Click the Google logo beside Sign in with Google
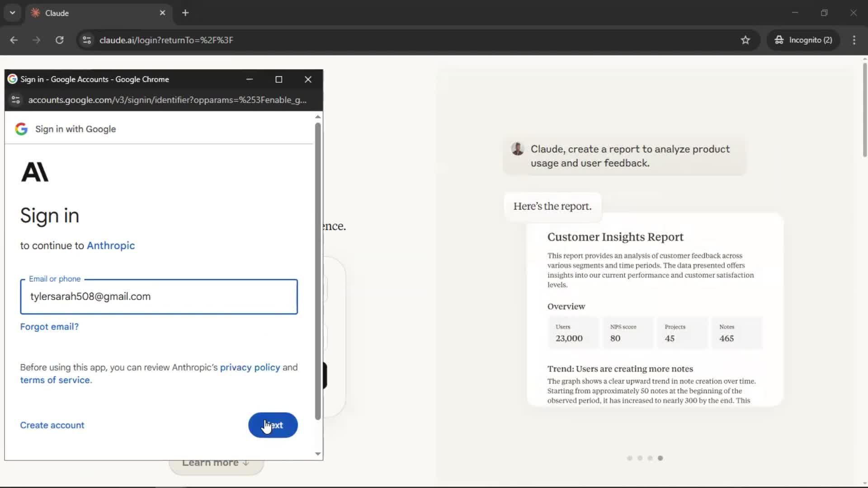The image size is (868, 488). [x=21, y=129]
